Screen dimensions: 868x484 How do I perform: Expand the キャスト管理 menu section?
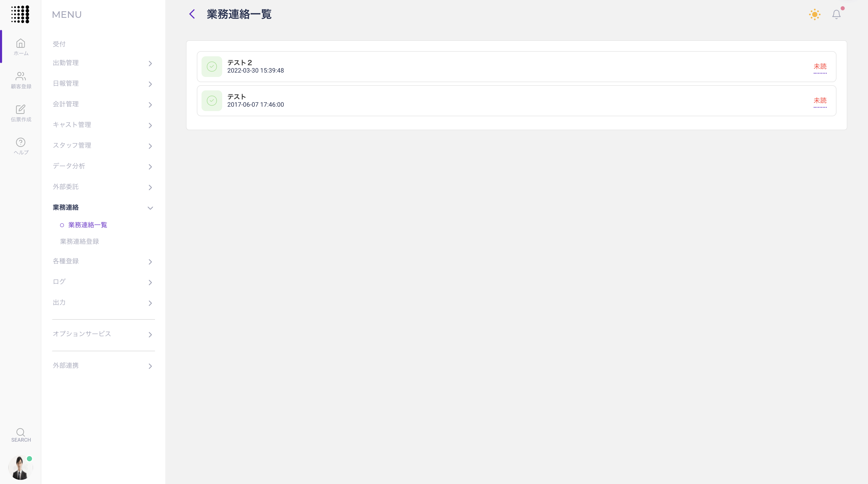point(103,125)
